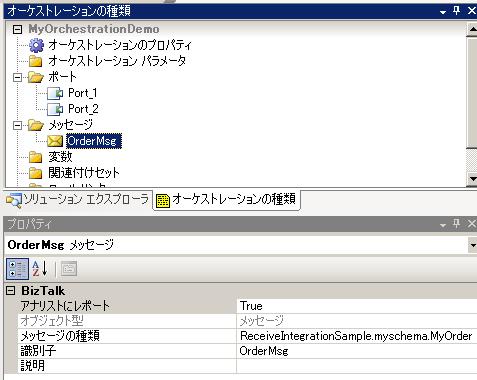477x380 pixels.
Task: Collapse the MyOrchestrationDemo root node
Action: pyautogui.click(x=17, y=29)
